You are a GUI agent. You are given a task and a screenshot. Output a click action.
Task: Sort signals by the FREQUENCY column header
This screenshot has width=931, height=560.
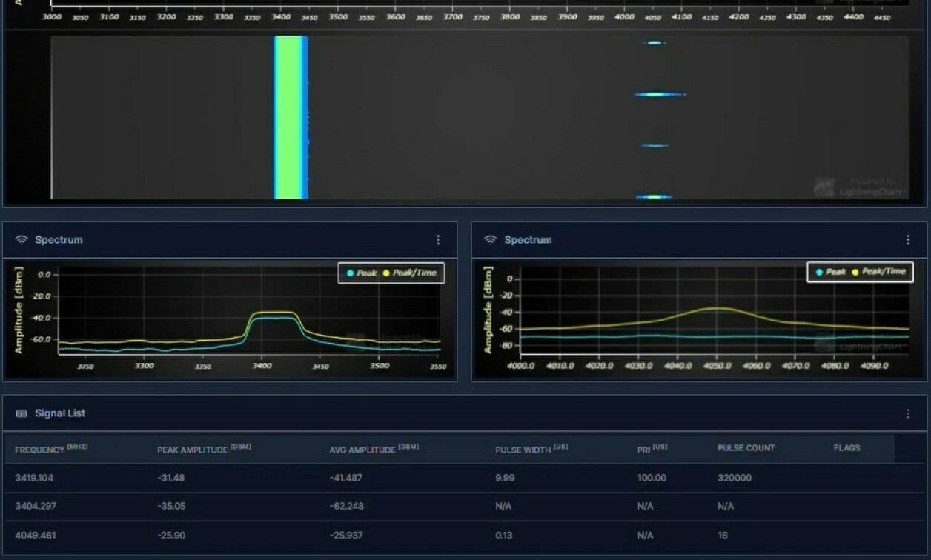coord(40,448)
